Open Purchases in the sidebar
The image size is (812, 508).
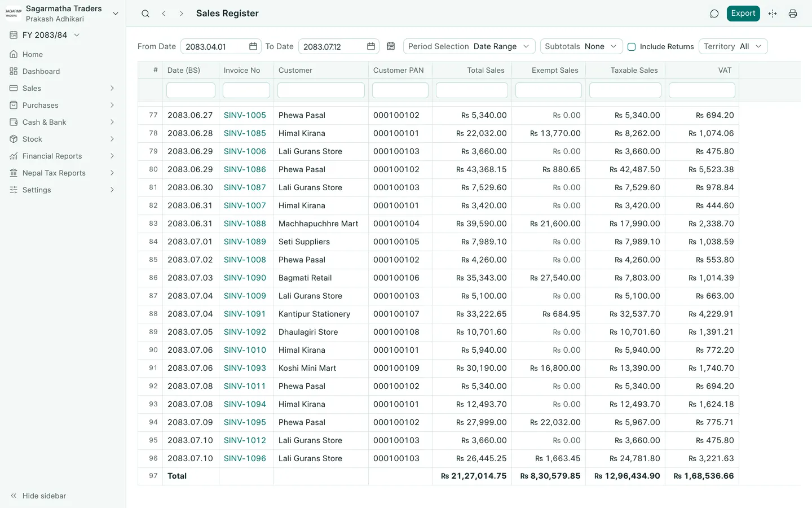point(63,105)
